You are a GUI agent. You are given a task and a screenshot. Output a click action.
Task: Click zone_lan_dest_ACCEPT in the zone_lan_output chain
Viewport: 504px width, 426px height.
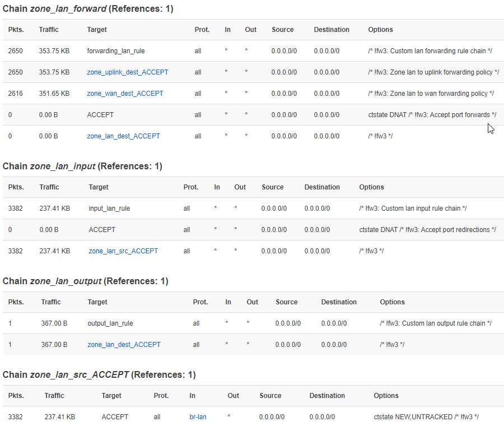124,345
